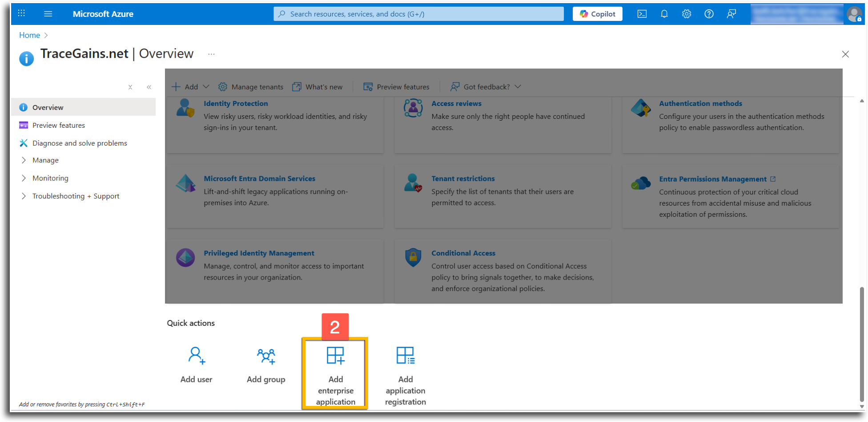This screenshot has height=422, width=868.
Task: Click the Microsoft Azure logo text
Action: coord(103,14)
